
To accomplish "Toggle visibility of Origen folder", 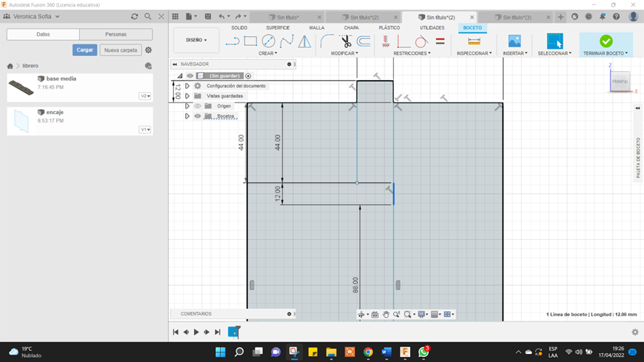I will tap(198, 106).
